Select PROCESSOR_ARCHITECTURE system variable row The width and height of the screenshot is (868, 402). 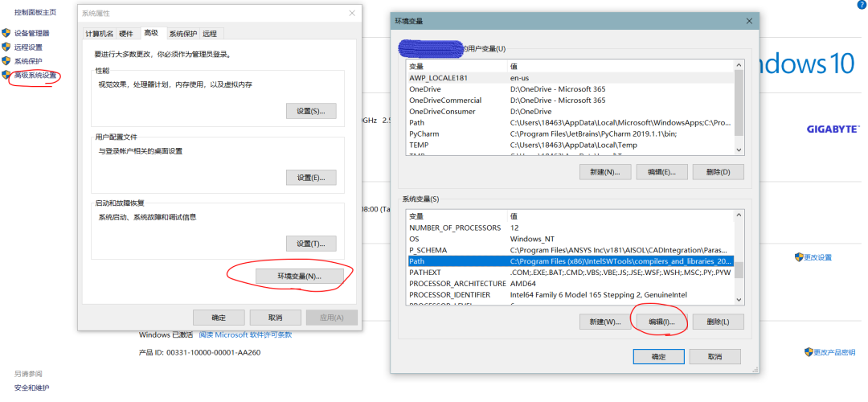pyautogui.click(x=570, y=284)
